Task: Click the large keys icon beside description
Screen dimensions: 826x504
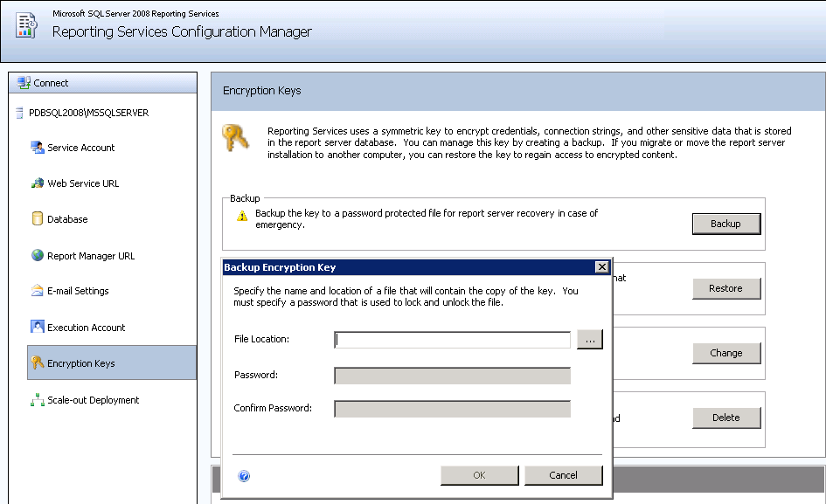Action: [x=235, y=138]
